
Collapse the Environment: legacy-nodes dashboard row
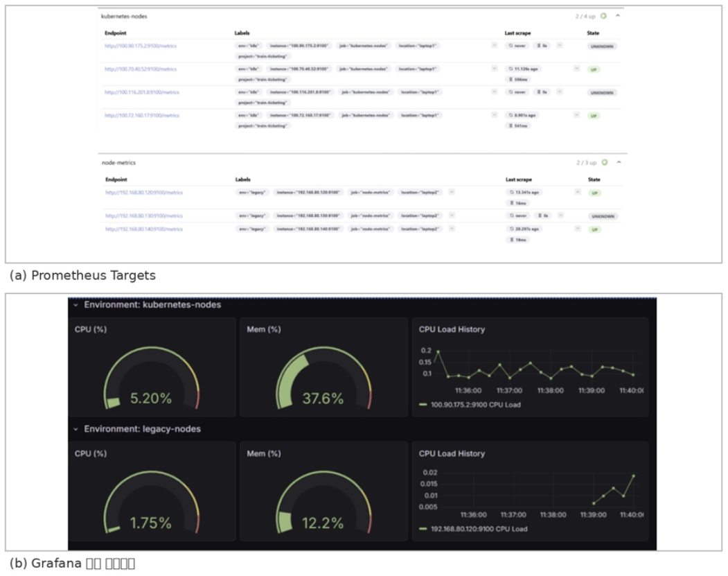(x=76, y=429)
